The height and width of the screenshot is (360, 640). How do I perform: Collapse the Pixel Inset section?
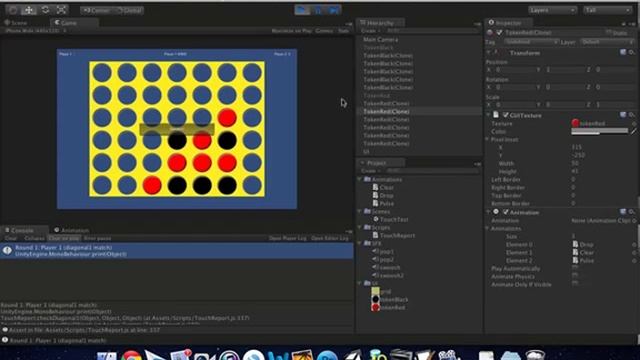[x=488, y=140]
